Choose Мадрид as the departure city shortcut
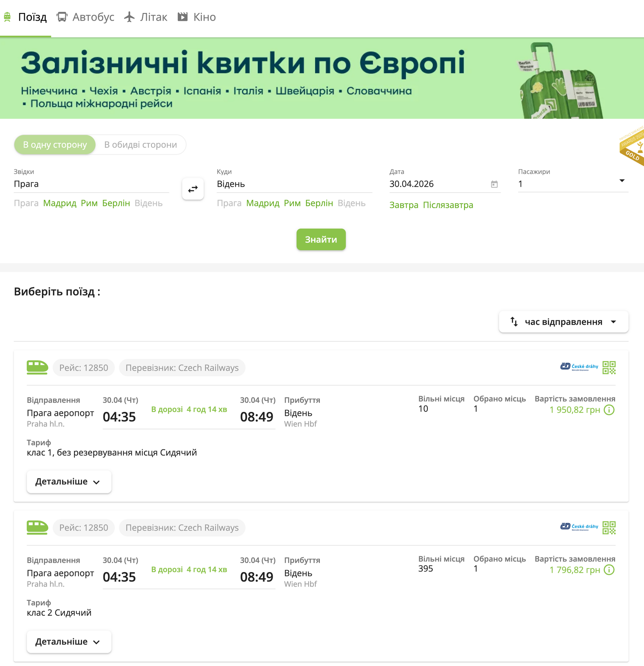The height and width of the screenshot is (666, 644). tap(60, 203)
